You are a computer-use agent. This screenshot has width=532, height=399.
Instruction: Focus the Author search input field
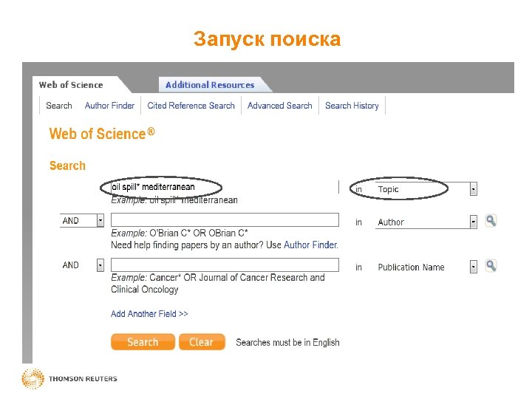[225, 220]
